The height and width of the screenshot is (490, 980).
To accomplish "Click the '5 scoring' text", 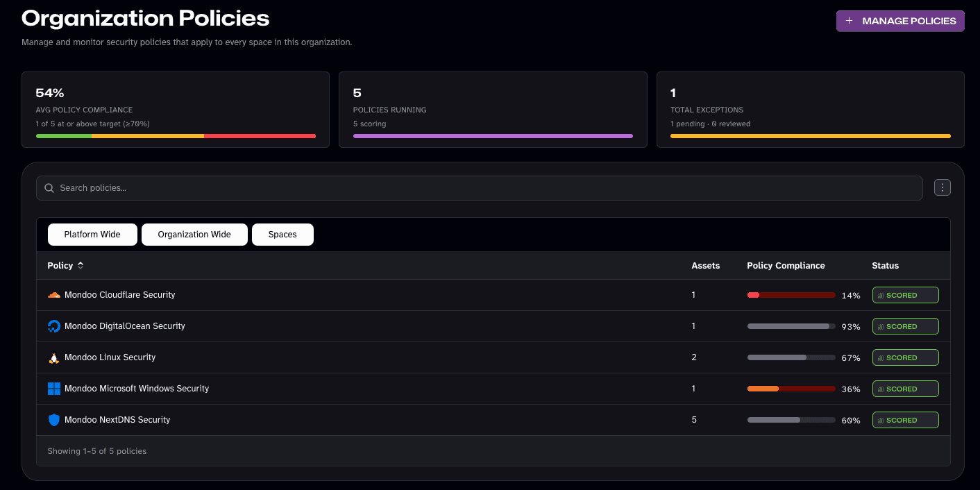I will click(x=369, y=124).
